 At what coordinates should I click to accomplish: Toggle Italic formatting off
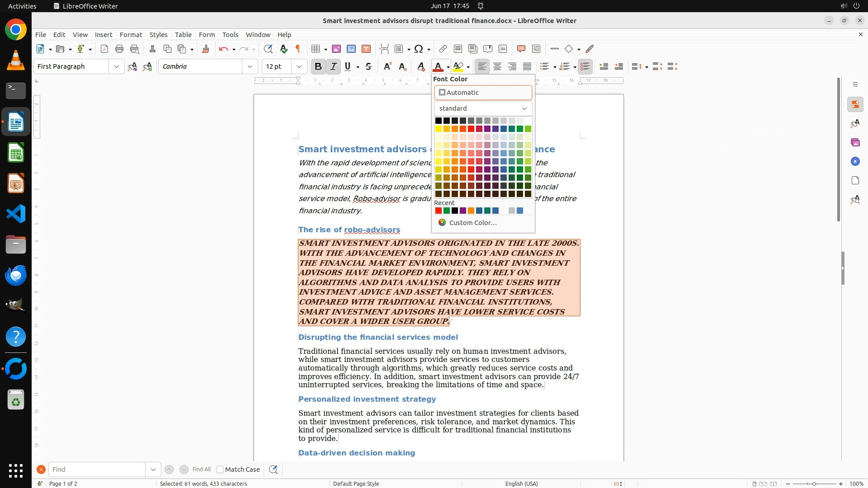pos(334,66)
